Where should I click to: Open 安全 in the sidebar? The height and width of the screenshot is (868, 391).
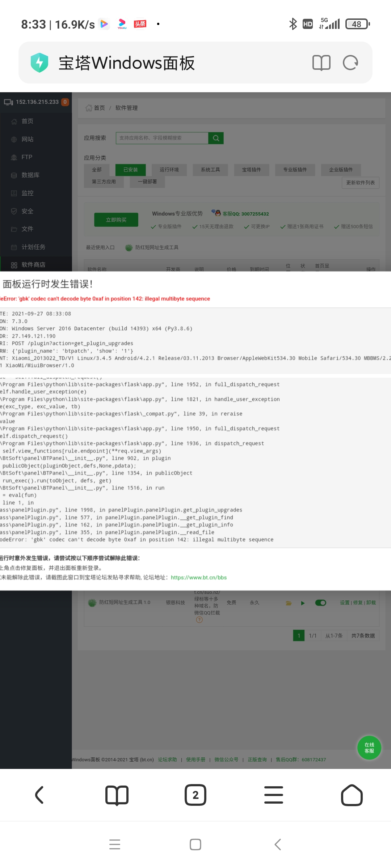coord(28,211)
